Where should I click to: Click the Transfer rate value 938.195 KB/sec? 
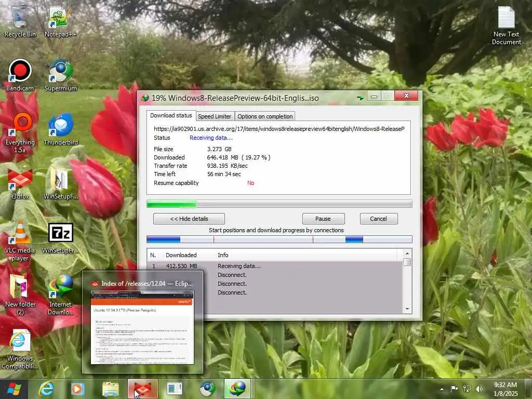[x=228, y=166]
